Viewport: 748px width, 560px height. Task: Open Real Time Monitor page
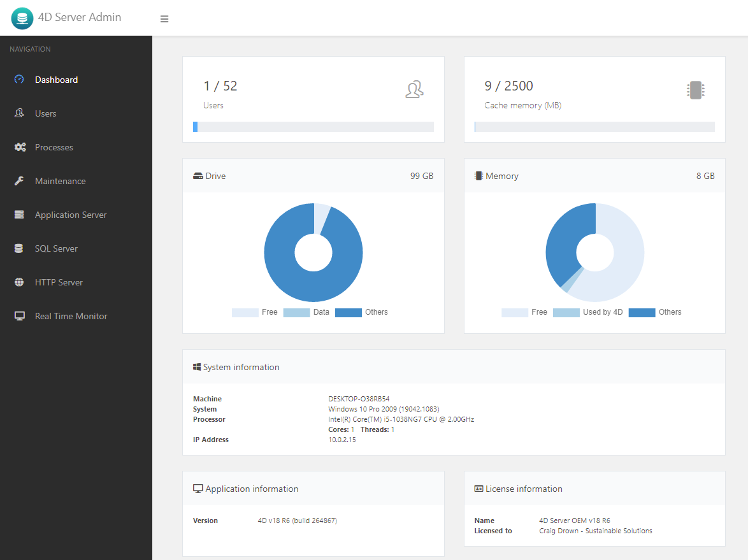[71, 316]
